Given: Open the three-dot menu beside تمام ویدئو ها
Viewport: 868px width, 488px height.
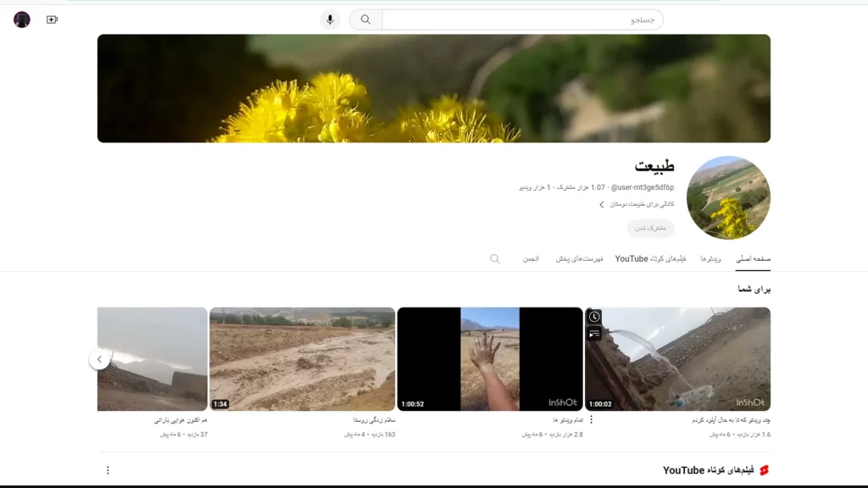Looking at the screenshot, I should [591, 420].
